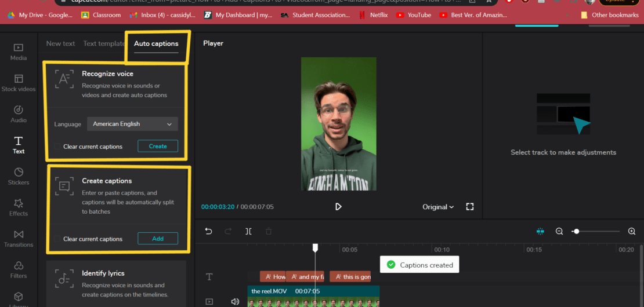Open the Netflix bookmark

[x=373, y=15]
